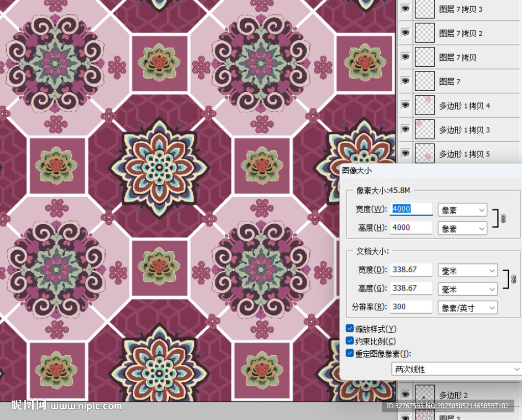Toggle visibility of 图层 7 拷贝
Screen dimensions: 522x420
point(405,57)
